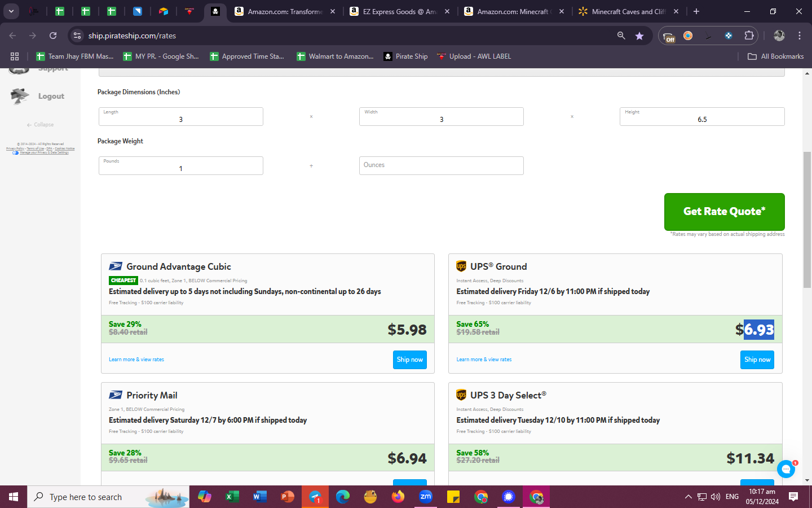Screen dimensions: 812x508
Task: Open PowerPoint from the taskbar
Action: click(x=287, y=497)
